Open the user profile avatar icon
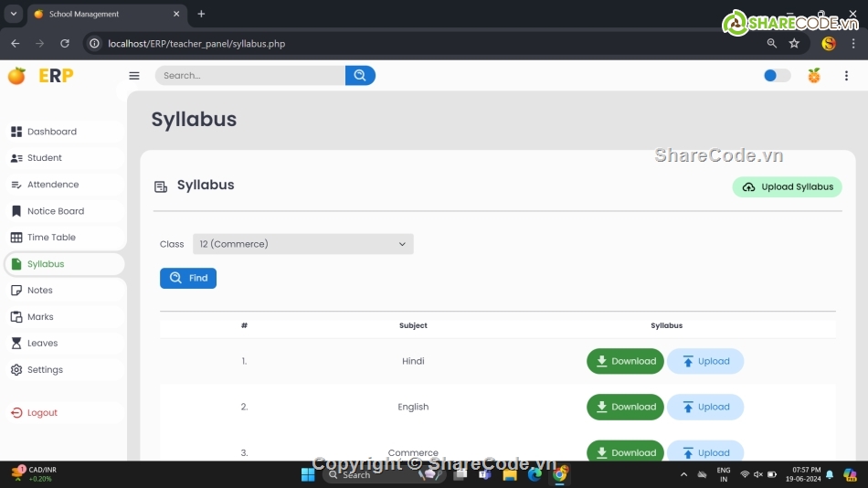 (813, 76)
